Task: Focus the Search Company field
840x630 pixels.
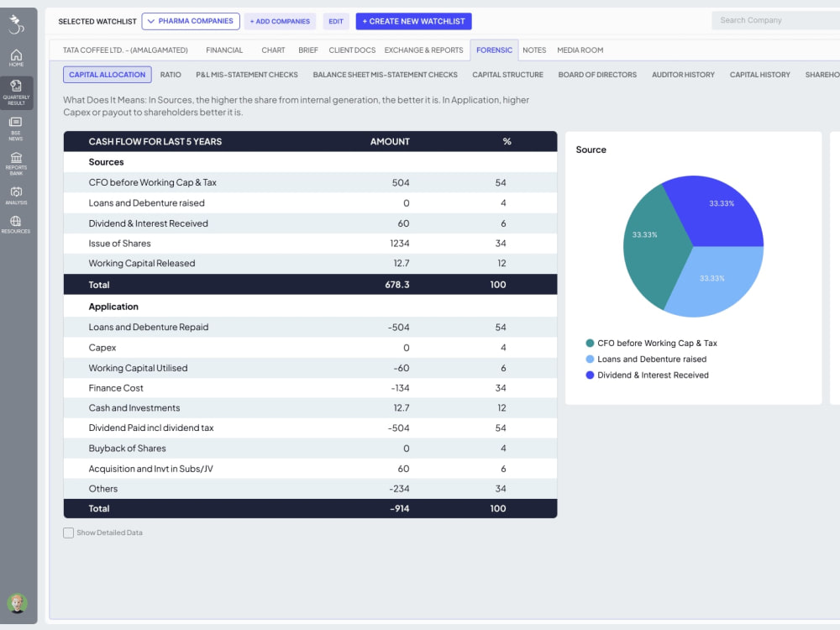Action: point(775,20)
